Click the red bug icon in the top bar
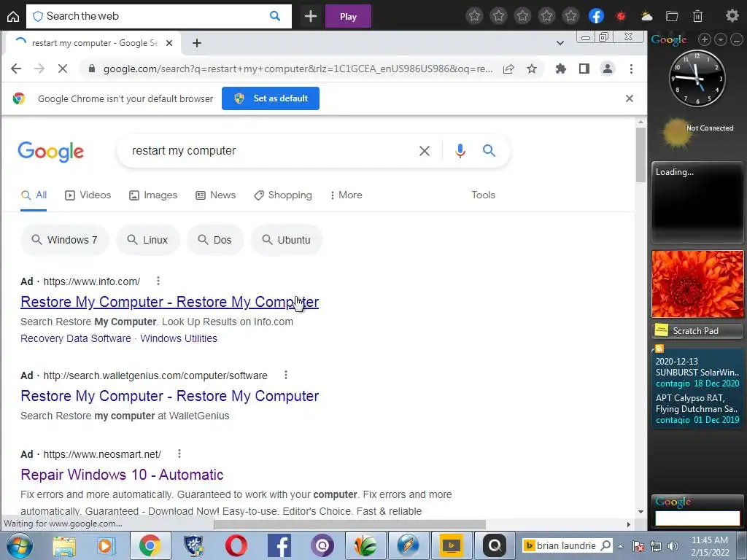Viewport: 747px width, 560px height. [620, 16]
